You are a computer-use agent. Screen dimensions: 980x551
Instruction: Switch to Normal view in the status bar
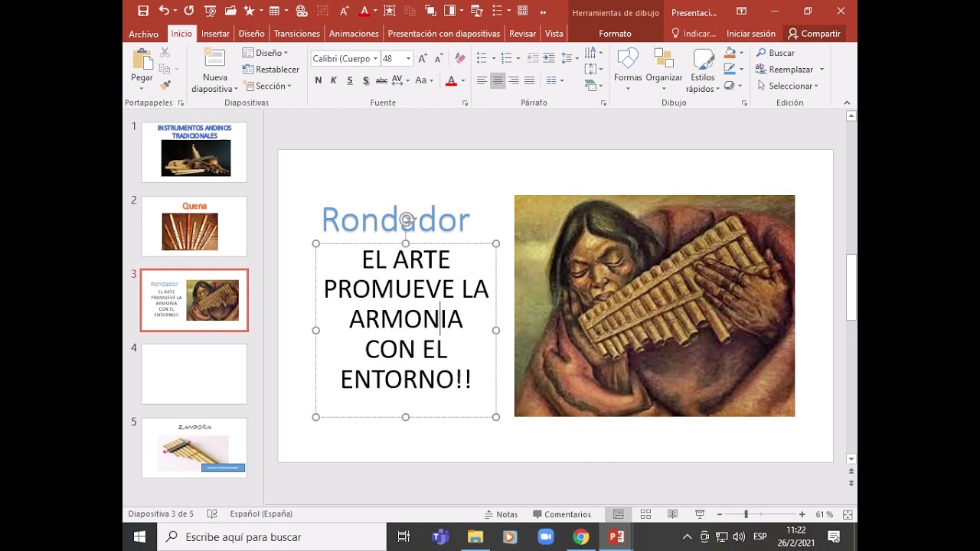[x=619, y=514]
